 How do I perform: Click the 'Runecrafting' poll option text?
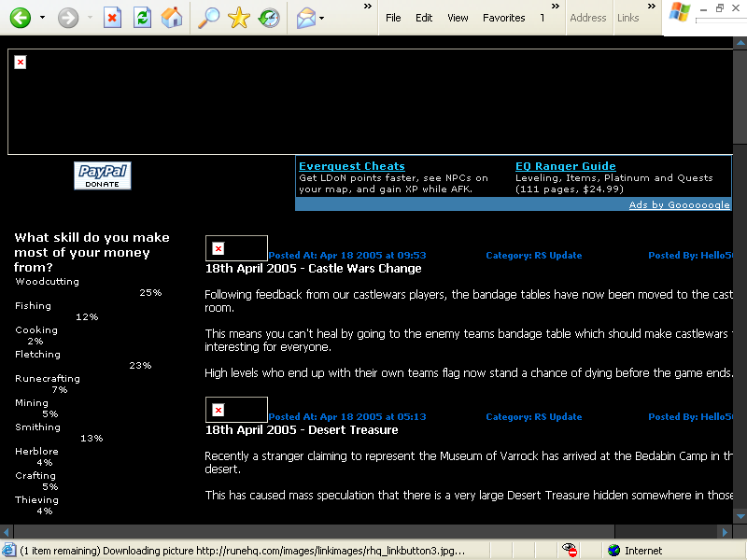coord(48,379)
